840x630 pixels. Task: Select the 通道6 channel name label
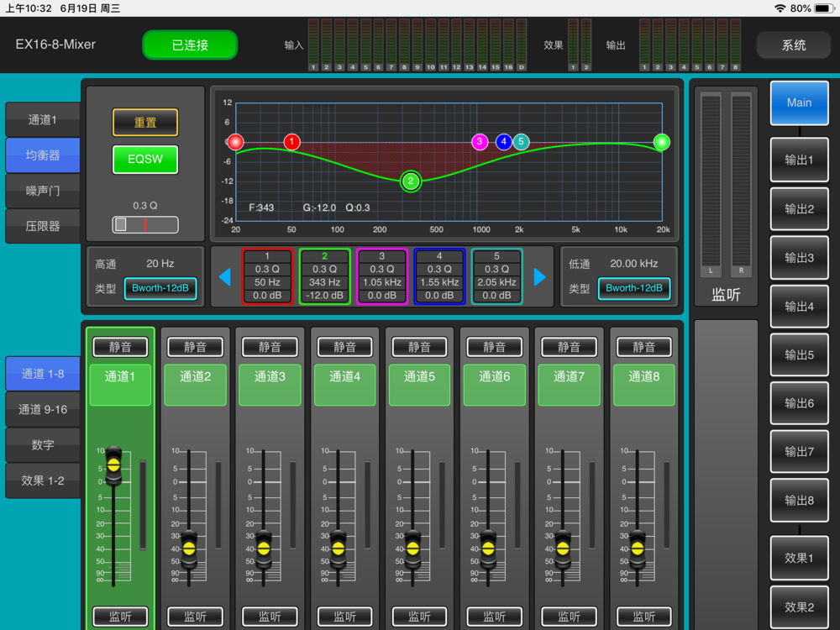494,385
